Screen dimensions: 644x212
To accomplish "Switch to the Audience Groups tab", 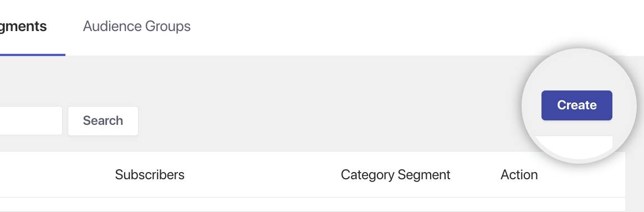I will [x=137, y=26].
